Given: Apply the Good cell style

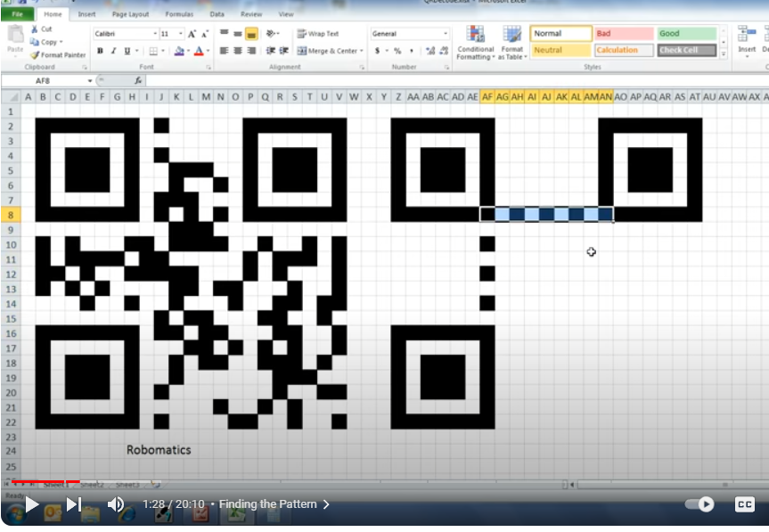Looking at the screenshot, I should [x=687, y=33].
